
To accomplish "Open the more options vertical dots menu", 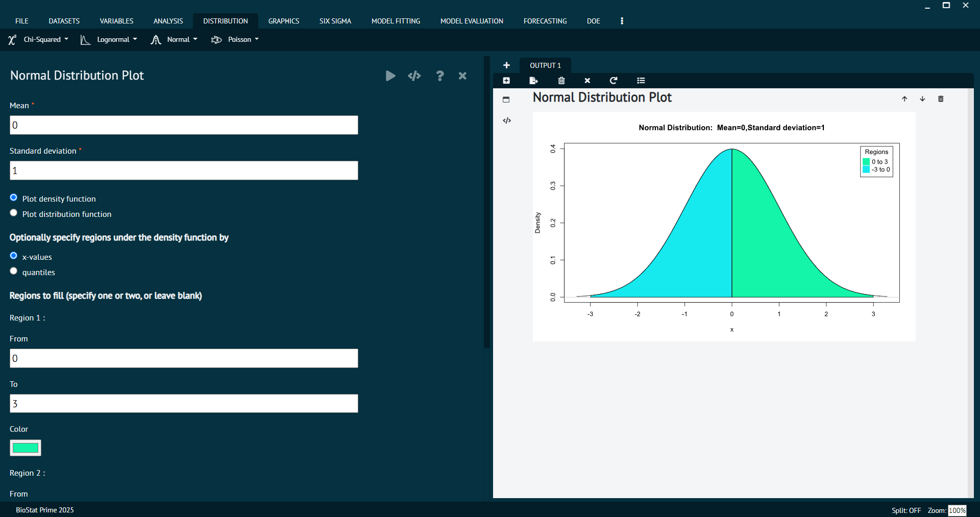I will (622, 21).
